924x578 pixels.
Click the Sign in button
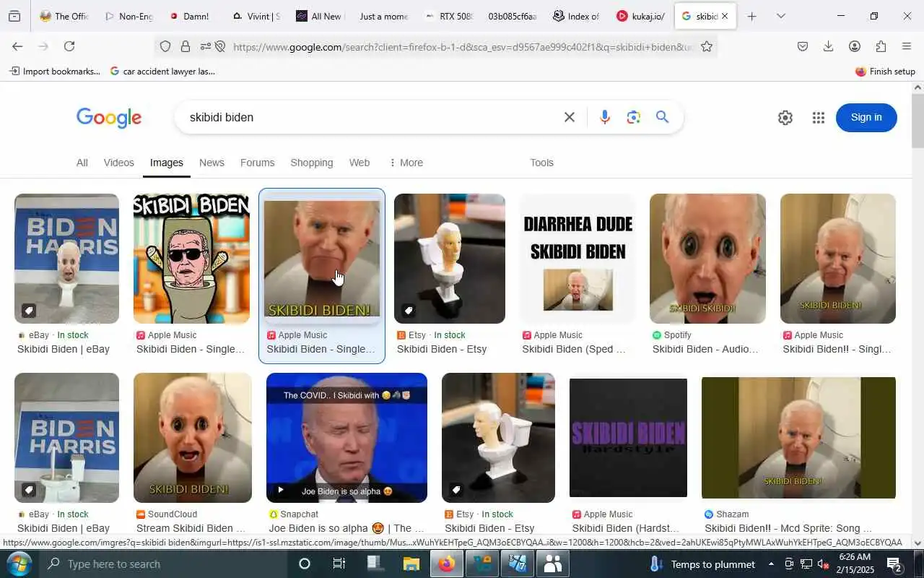(x=866, y=117)
